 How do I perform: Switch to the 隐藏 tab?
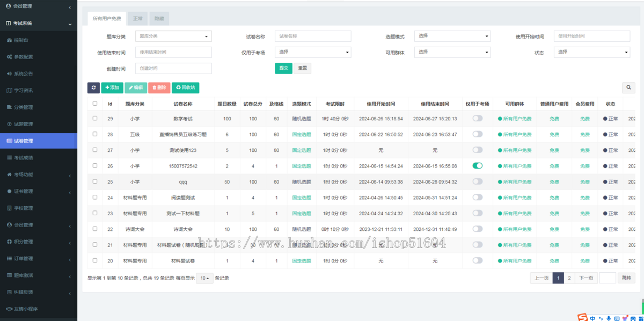click(159, 19)
